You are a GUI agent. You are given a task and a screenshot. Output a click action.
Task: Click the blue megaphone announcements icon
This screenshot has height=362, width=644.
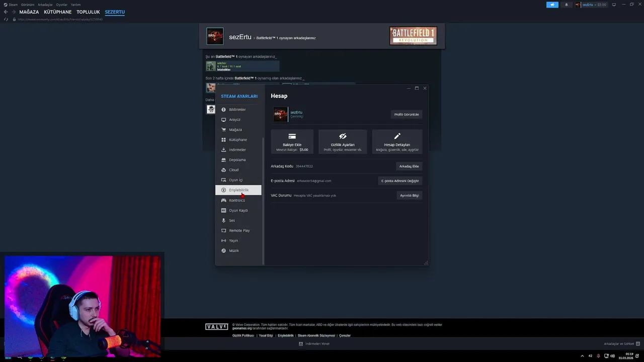tap(552, 5)
